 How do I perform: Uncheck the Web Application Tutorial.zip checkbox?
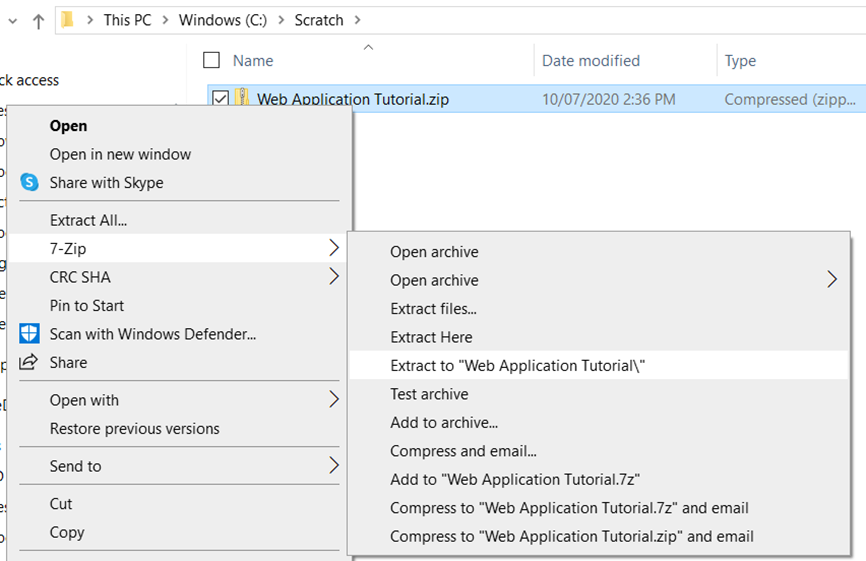click(x=220, y=99)
